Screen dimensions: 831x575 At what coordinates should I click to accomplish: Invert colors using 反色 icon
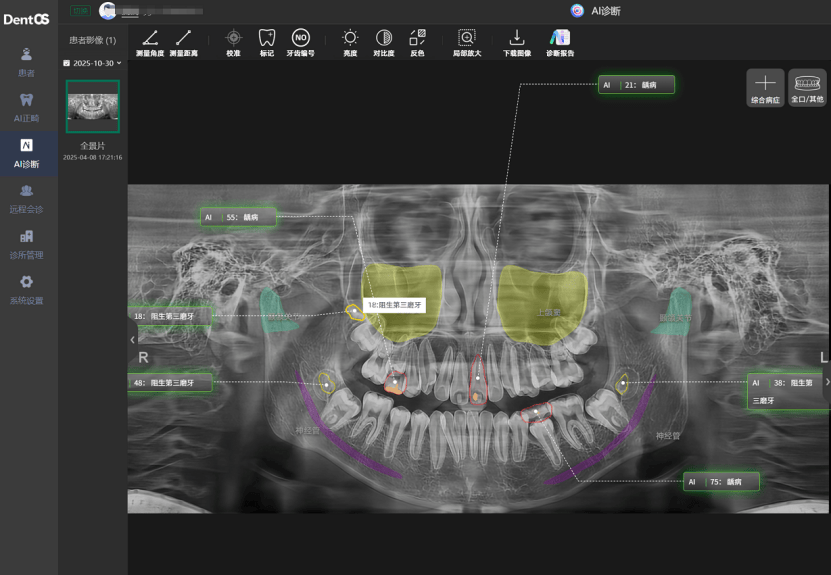[x=417, y=39]
